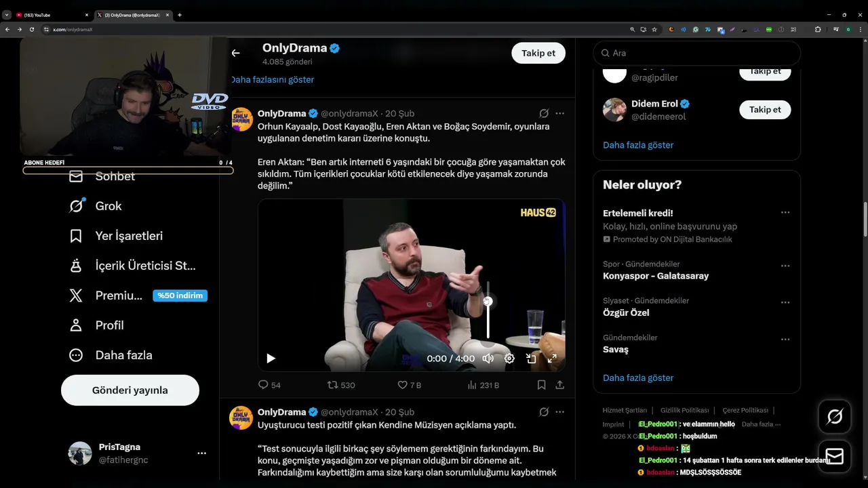
Task: Open PrisTagna account options (three dots)
Action: tap(201, 453)
